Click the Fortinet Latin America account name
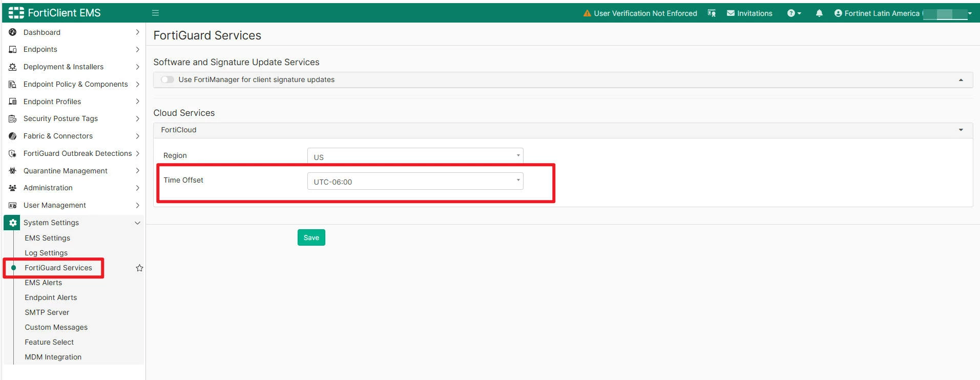 [x=882, y=13]
